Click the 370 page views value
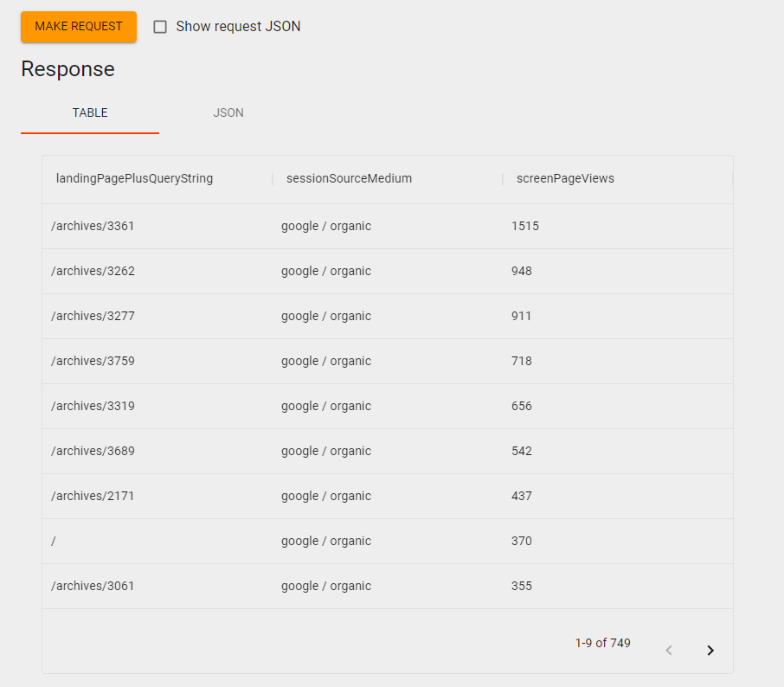The height and width of the screenshot is (687, 784). click(522, 541)
